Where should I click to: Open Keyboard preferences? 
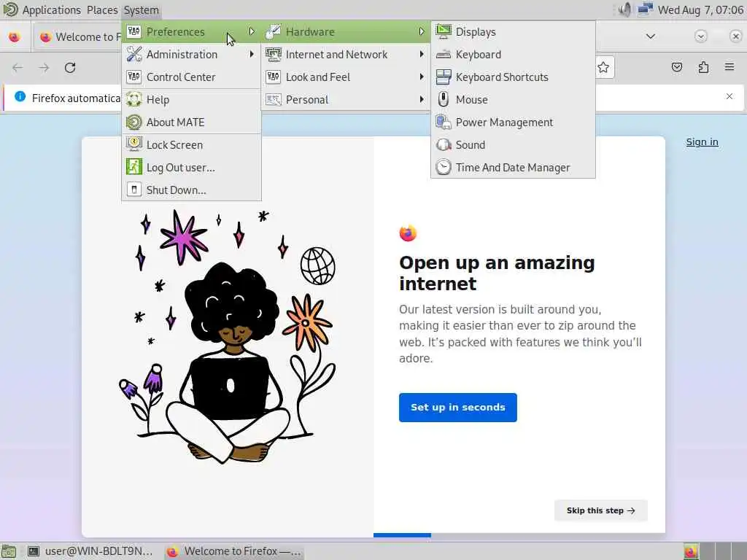click(x=513, y=54)
